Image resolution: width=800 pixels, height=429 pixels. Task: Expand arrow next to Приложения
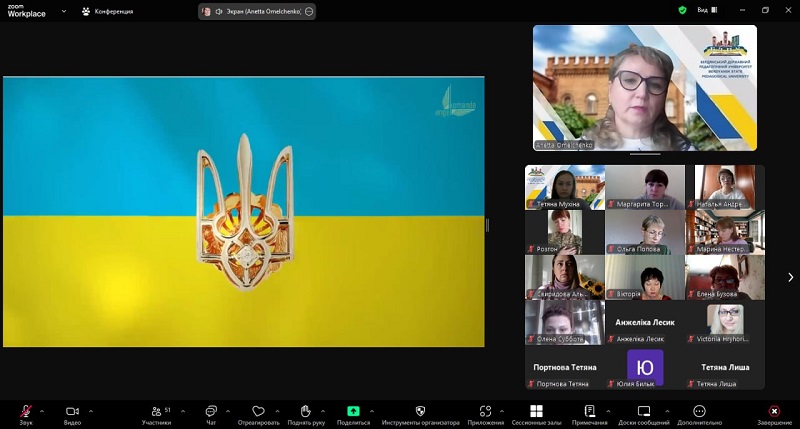pos(502,411)
